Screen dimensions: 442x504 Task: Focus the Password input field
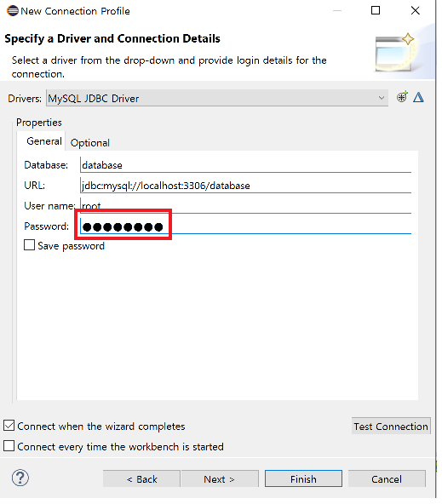click(x=245, y=226)
